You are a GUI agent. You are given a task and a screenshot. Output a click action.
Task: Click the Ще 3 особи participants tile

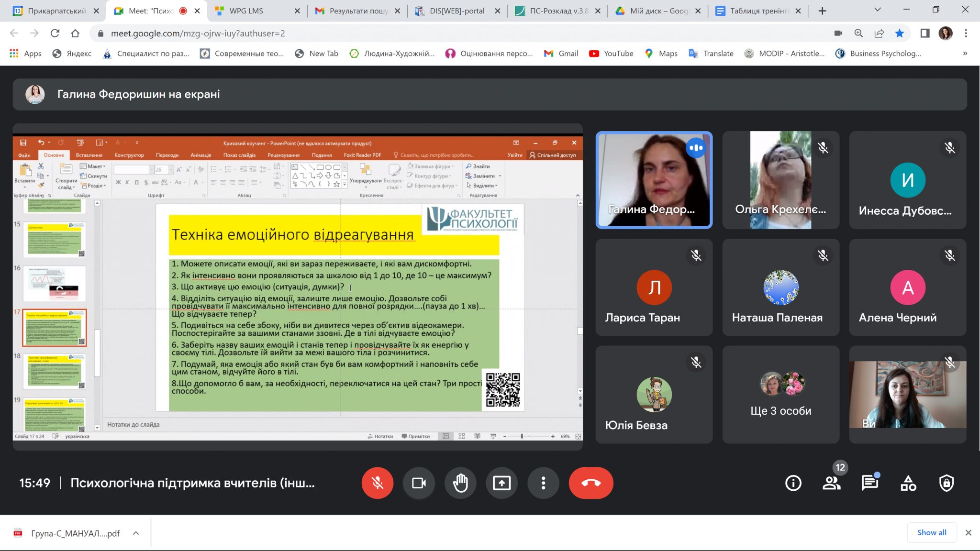coord(780,395)
